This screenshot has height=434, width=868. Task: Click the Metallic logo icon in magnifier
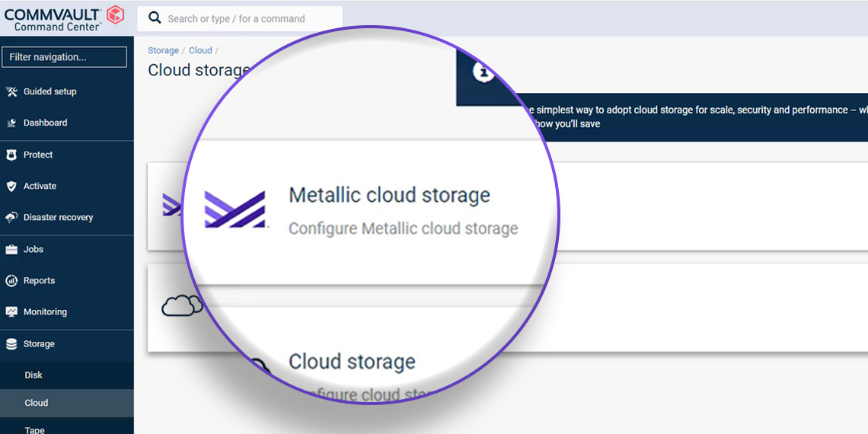(235, 209)
